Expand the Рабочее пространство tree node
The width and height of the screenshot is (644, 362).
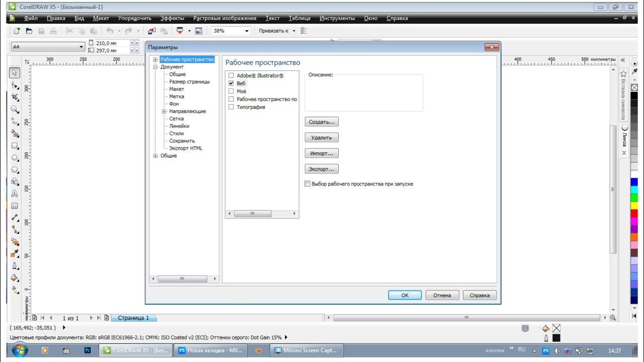(x=155, y=60)
